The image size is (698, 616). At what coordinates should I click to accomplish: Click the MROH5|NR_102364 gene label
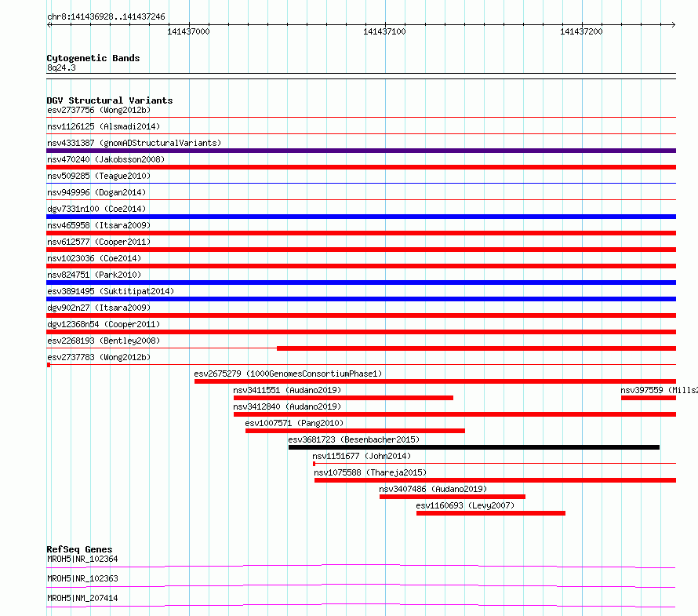(x=82, y=559)
